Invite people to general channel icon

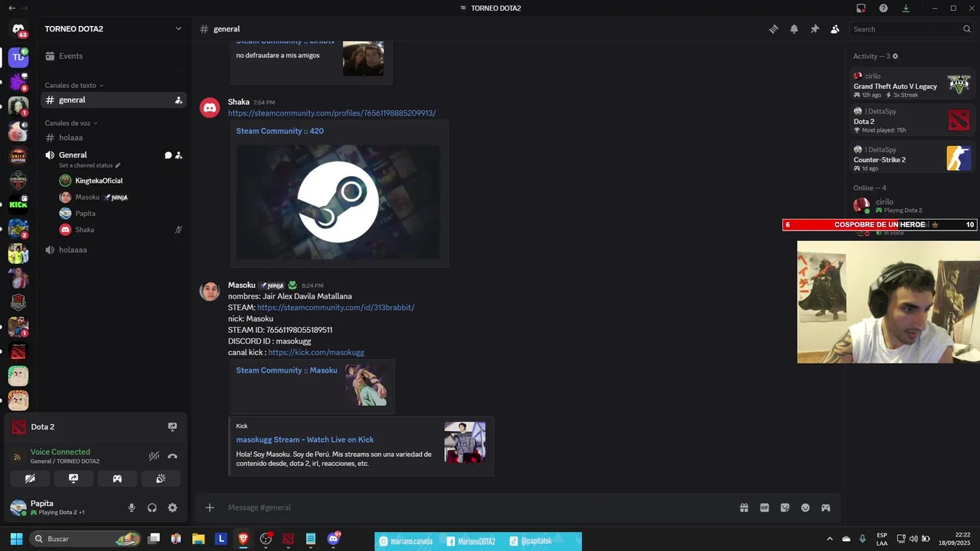178,100
